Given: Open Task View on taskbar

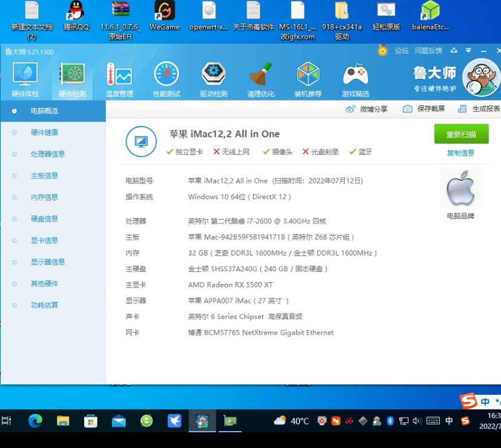Looking at the screenshot, I should tap(7, 421).
